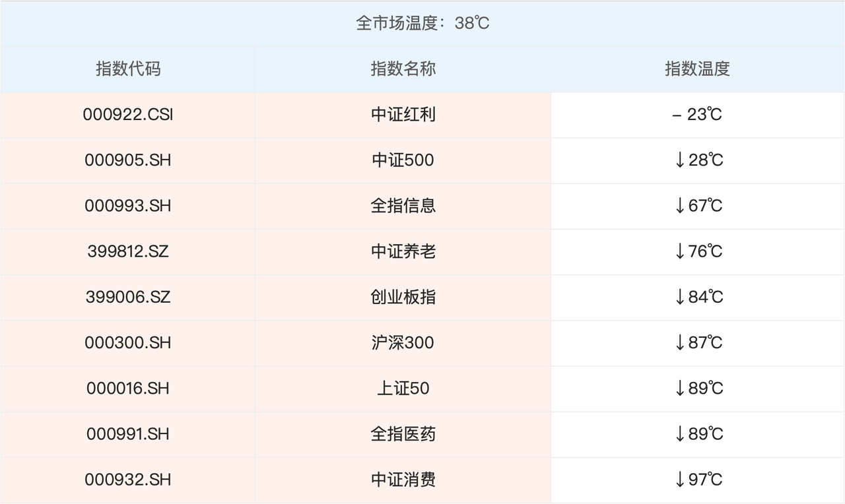Image resolution: width=845 pixels, height=504 pixels.
Task: Click the down arrow beside 97℃
Action: pos(680,480)
